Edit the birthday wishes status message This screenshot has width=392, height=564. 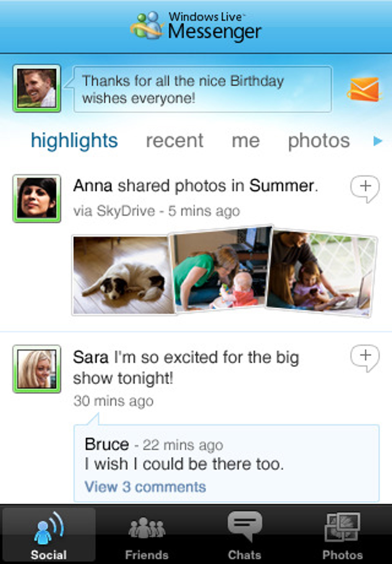click(x=203, y=89)
